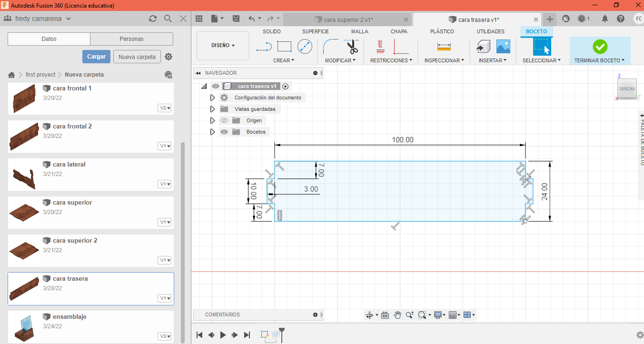Switch to the CHAPA ribbon tab
Viewport: 644px width, 344px height.
coord(399,31)
